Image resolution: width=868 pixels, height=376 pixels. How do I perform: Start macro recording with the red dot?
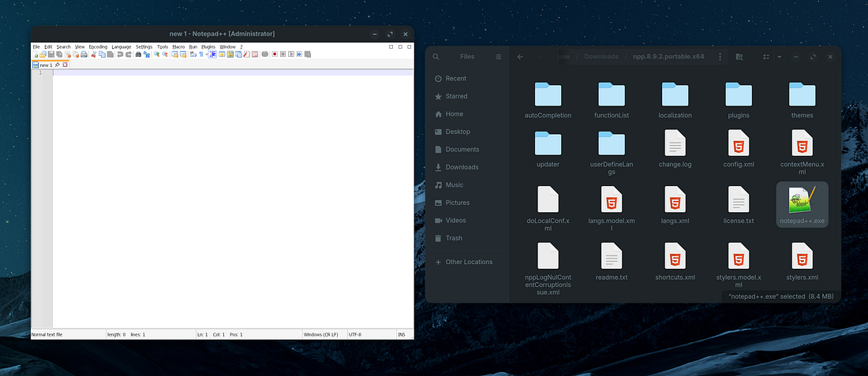[275, 54]
